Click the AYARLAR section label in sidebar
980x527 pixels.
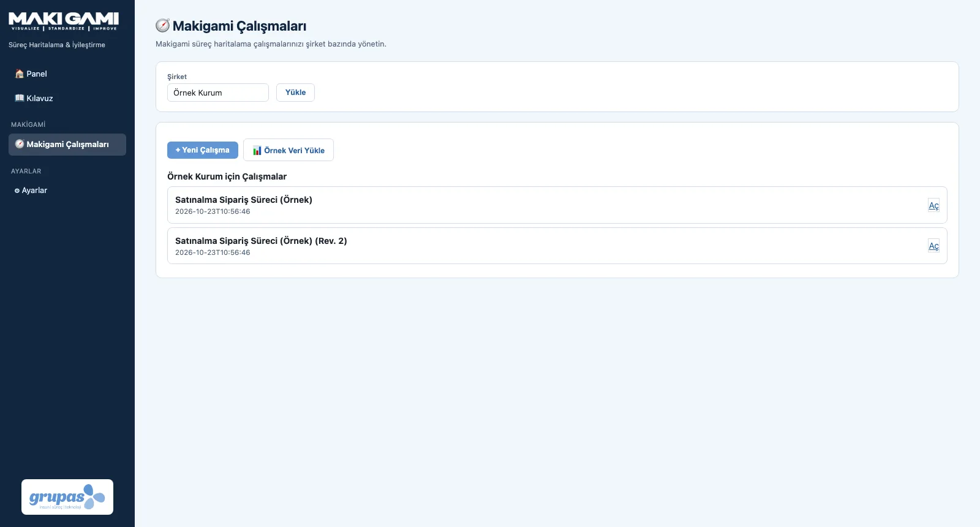pyautogui.click(x=26, y=171)
